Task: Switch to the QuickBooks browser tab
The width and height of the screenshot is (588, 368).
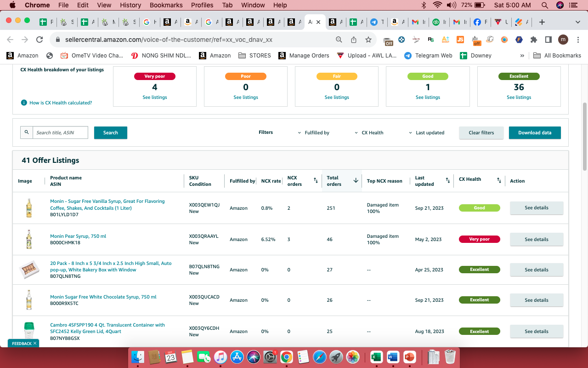Action: click(x=439, y=22)
